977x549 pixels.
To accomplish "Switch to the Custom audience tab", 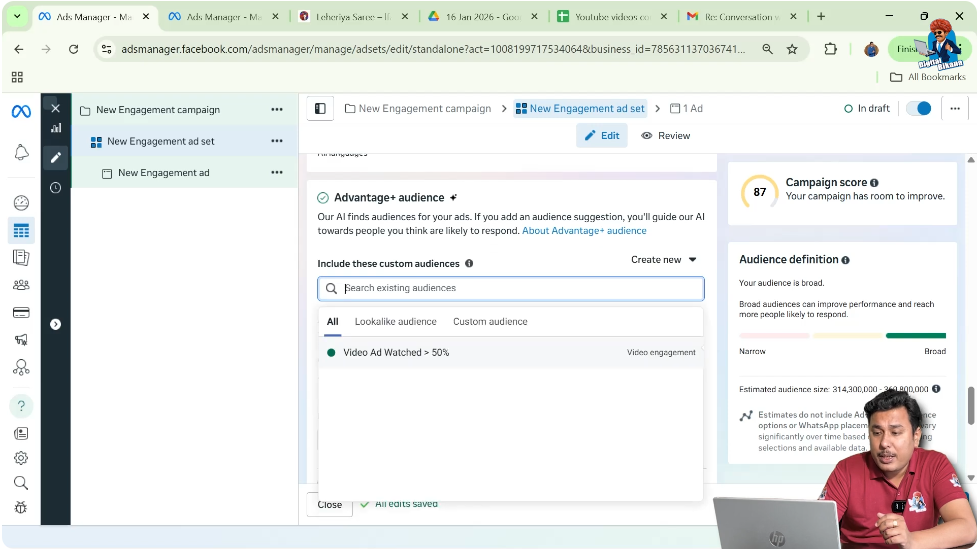I will click(490, 322).
